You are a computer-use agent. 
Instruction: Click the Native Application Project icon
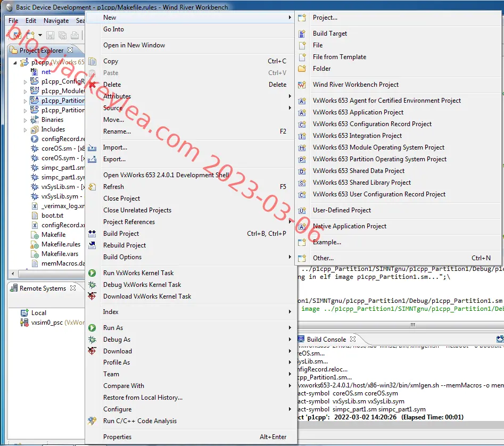(302, 226)
